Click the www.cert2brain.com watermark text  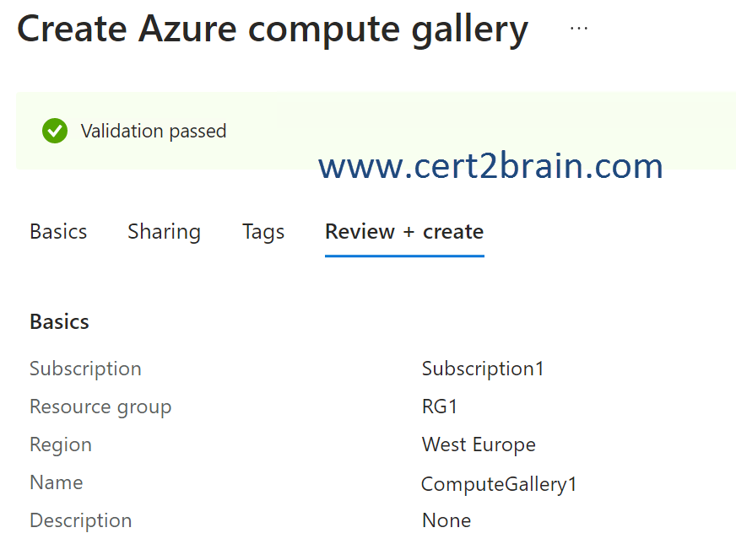[x=490, y=166]
